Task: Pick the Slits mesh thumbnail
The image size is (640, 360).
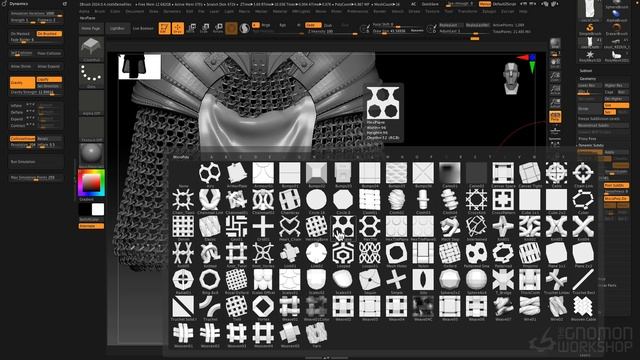Action: pos(423,280)
